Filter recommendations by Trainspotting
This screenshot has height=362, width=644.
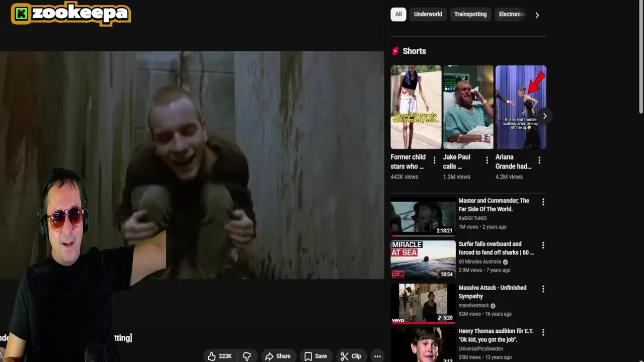coord(470,14)
